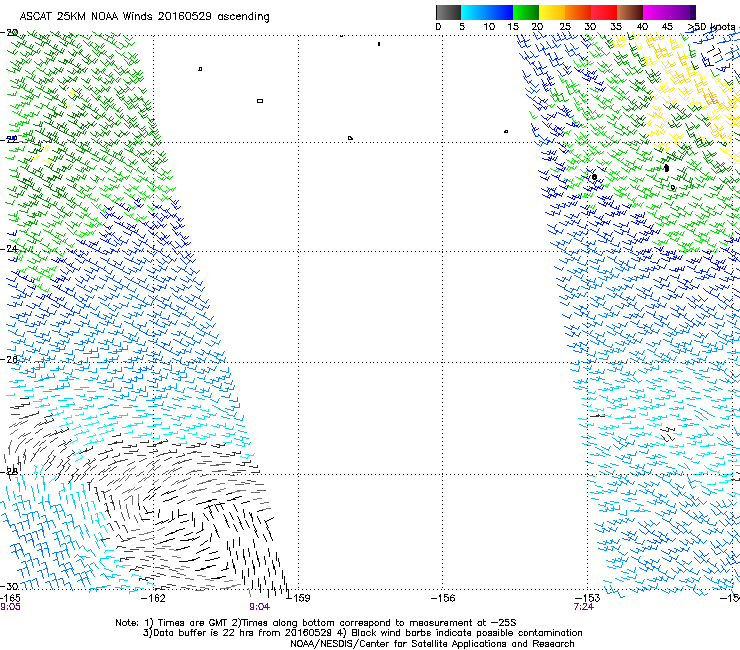Click the purple 9:05 swath time
This screenshot has width=740, height=650.
click(x=10, y=607)
